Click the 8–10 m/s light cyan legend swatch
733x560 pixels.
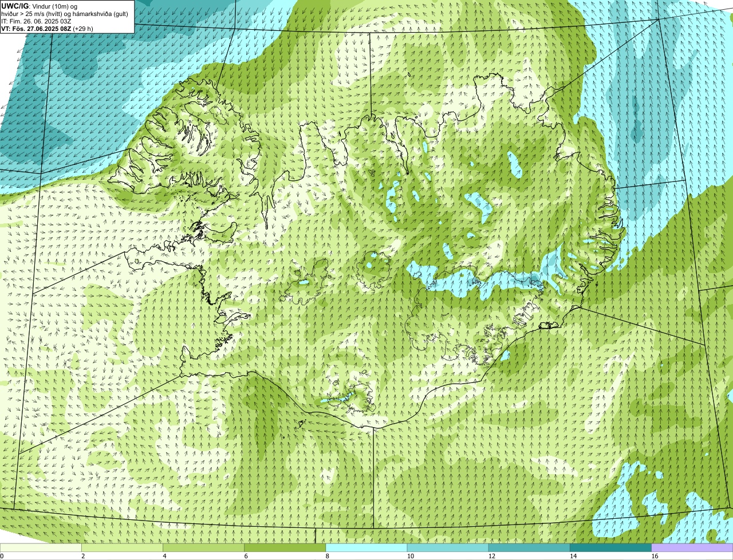[x=366, y=548]
